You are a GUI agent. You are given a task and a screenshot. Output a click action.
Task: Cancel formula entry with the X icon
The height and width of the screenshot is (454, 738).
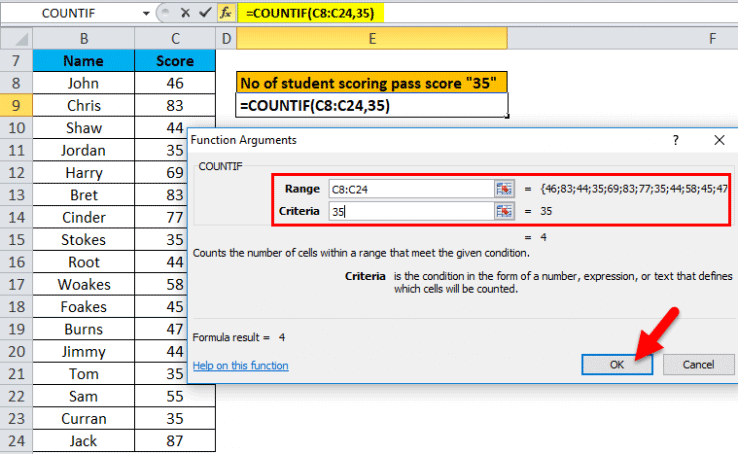(x=185, y=13)
